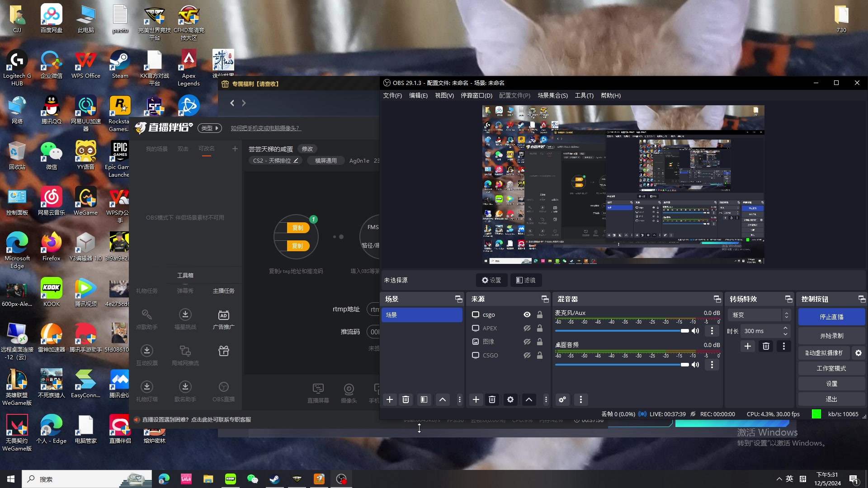Open Steam from the taskbar
Image resolution: width=868 pixels, height=488 pixels.
[274, 479]
